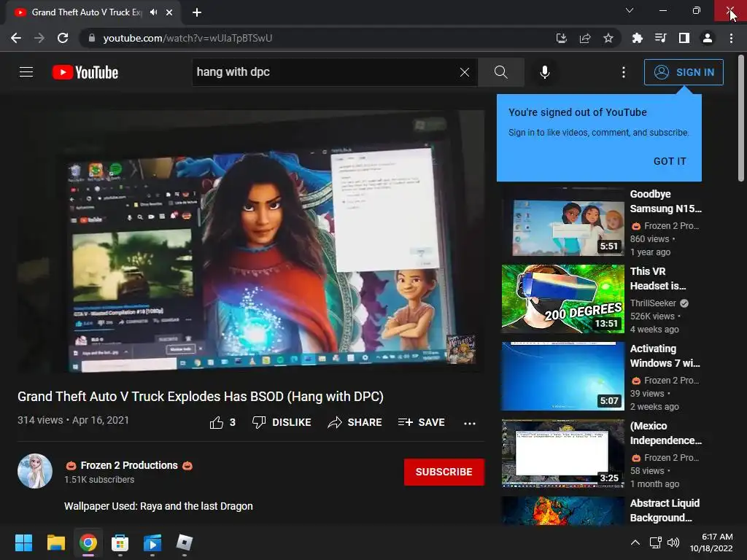747x560 pixels.
Task: View site info lock icon
Action: pos(91,38)
